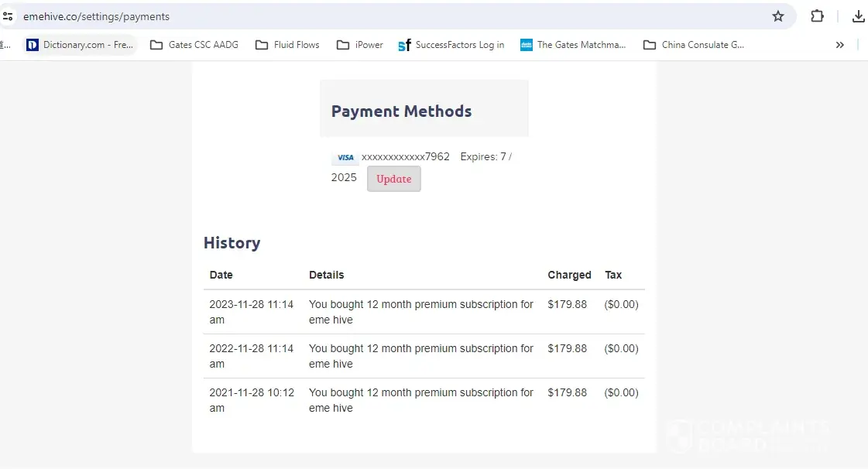Expand the Fluid Flows bookmark folder
Image resolution: width=868 pixels, height=469 pixels.
(287, 45)
